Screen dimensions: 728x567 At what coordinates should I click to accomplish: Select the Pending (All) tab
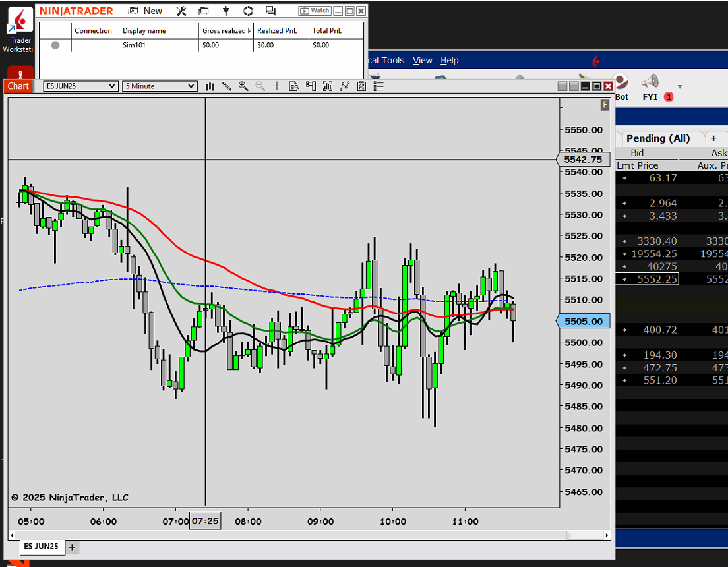(x=658, y=138)
